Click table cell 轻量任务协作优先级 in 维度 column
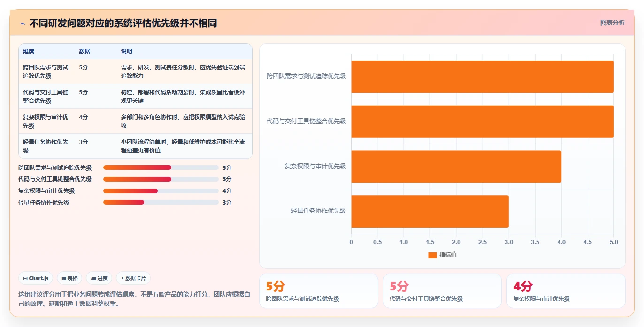 46,146
